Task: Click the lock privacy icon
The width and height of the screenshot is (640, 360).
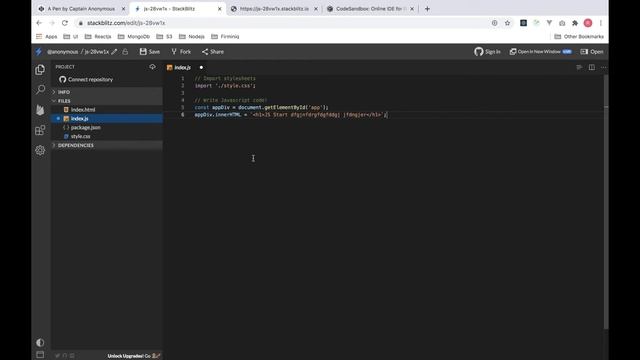Action: (x=125, y=52)
